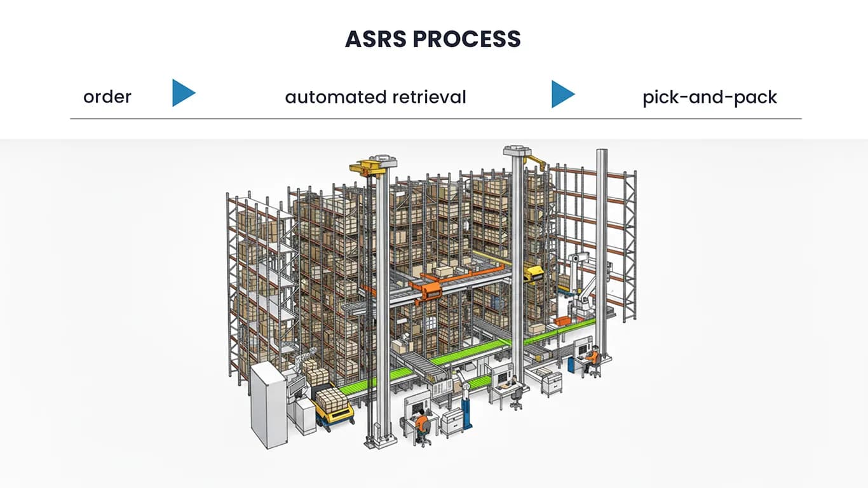Image resolution: width=868 pixels, height=488 pixels.
Task: Click the ASRS warehouse illustration
Action: click(432, 298)
